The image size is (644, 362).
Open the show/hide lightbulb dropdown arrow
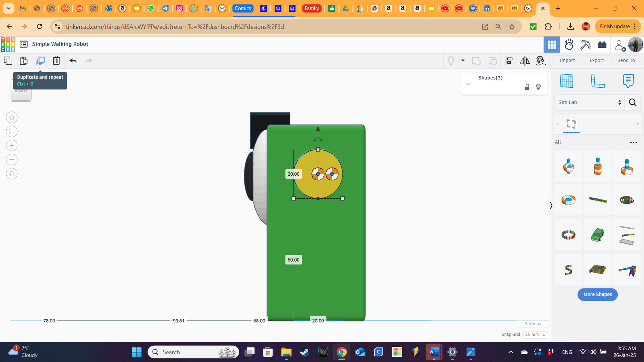coord(462,60)
